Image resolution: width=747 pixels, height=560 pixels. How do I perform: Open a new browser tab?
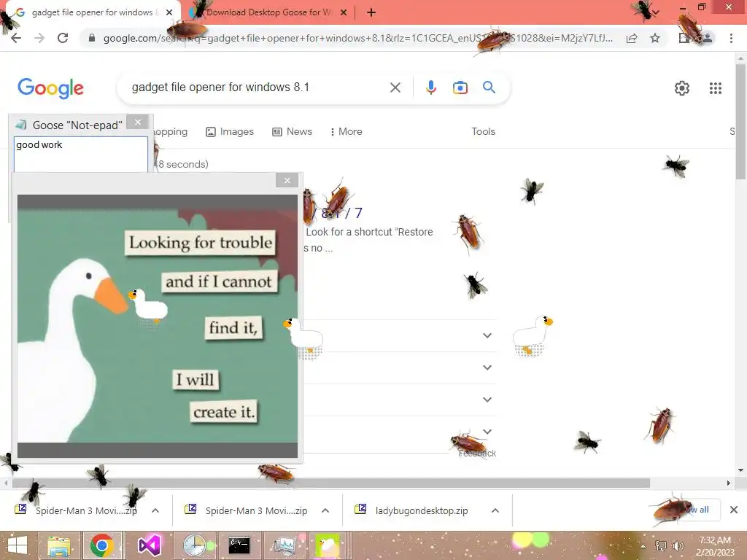tap(371, 12)
